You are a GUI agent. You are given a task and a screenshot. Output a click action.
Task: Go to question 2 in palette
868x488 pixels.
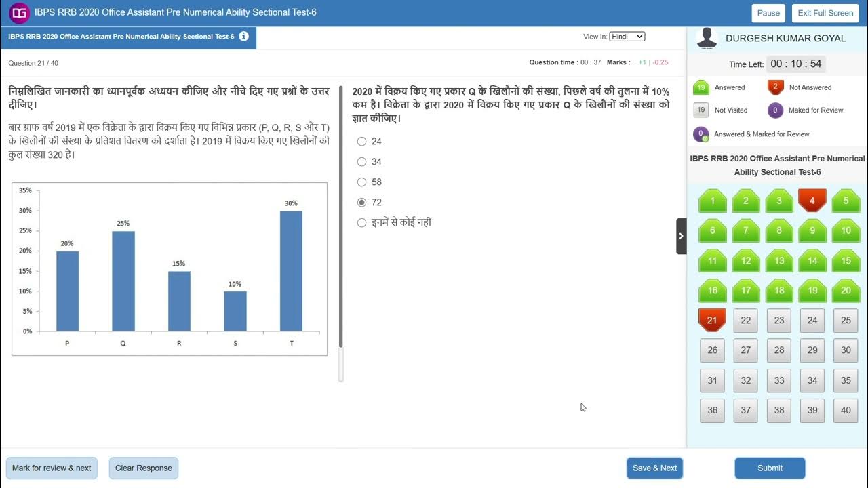click(746, 201)
